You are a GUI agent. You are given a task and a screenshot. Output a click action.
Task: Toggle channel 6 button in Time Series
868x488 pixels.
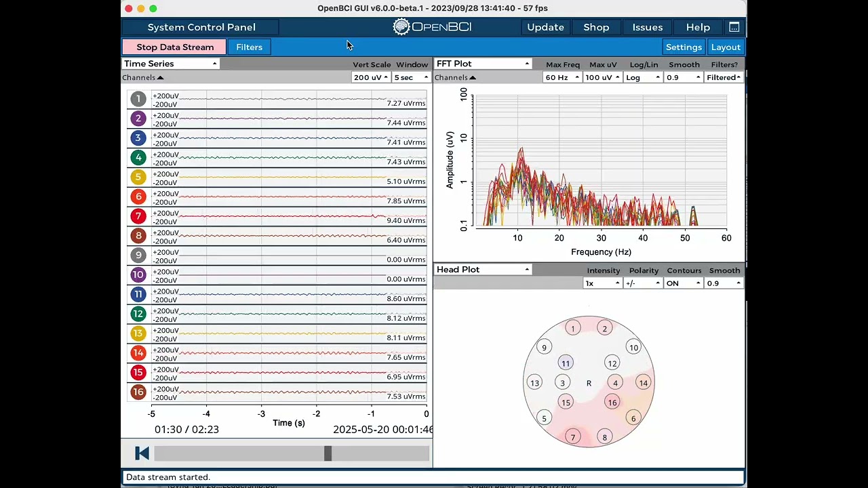point(138,197)
